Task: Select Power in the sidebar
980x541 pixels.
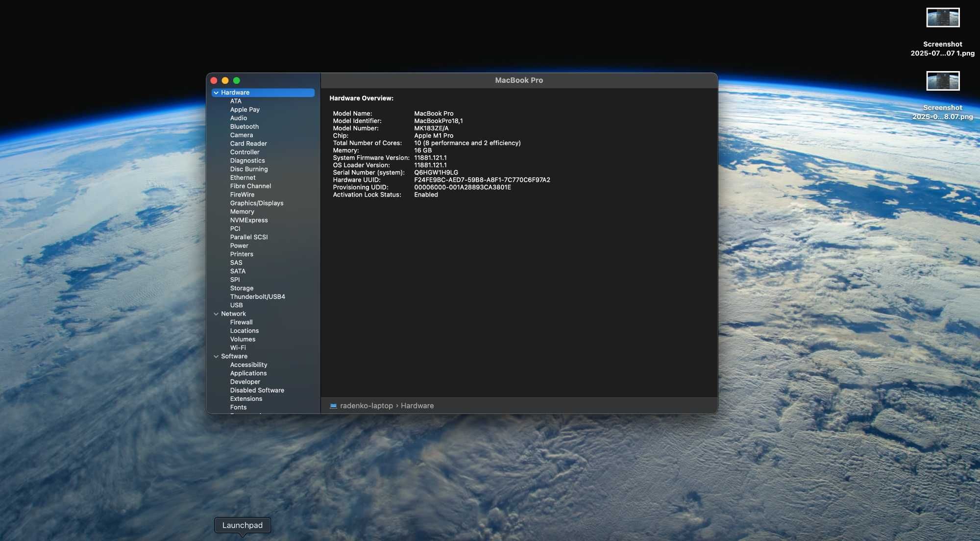Action: click(239, 246)
